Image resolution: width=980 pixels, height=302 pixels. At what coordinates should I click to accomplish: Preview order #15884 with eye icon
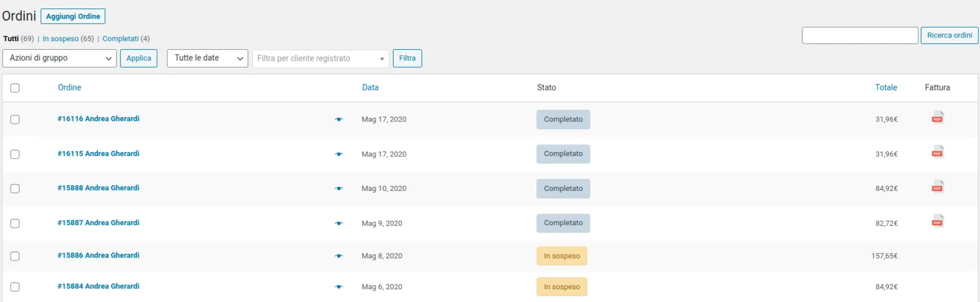(338, 287)
